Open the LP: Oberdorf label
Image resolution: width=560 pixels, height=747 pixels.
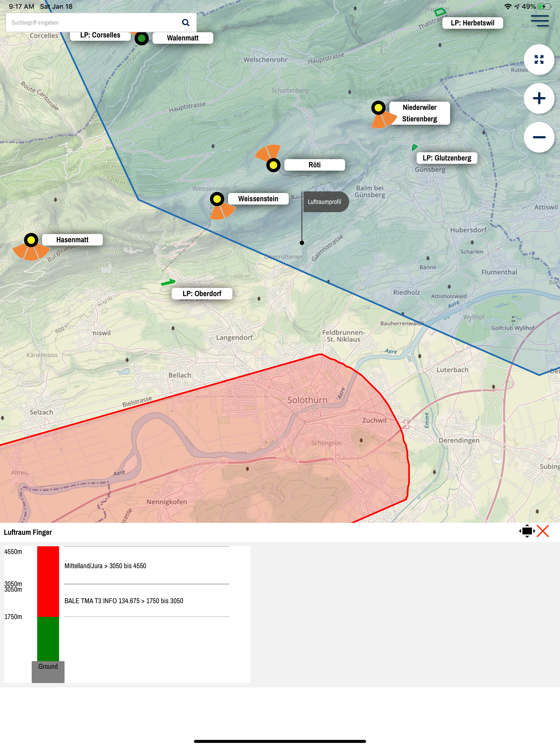click(x=202, y=293)
